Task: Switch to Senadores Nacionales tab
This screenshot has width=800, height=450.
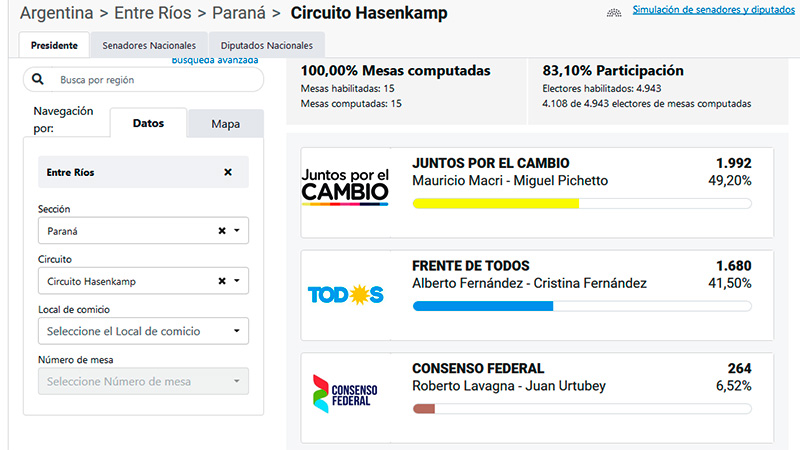Action: pos(149,45)
